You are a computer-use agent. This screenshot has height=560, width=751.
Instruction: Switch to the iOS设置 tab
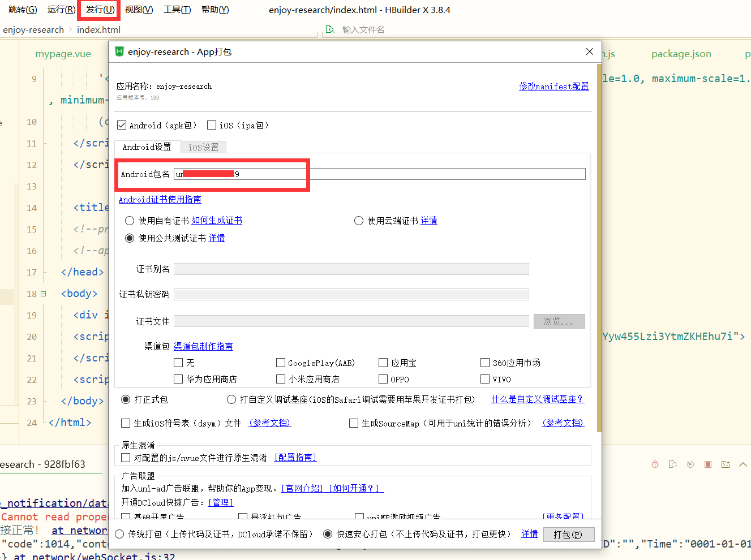click(x=204, y=148)
